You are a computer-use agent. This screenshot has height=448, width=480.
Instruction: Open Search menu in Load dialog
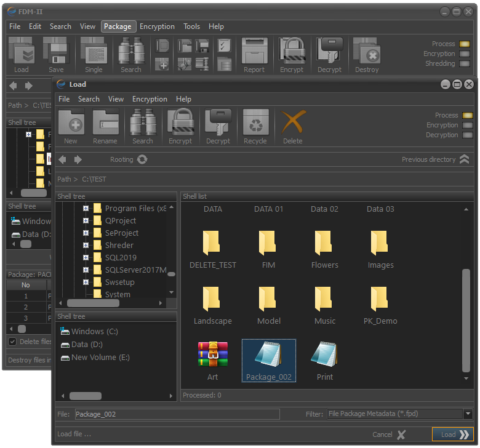coord(89,99)
